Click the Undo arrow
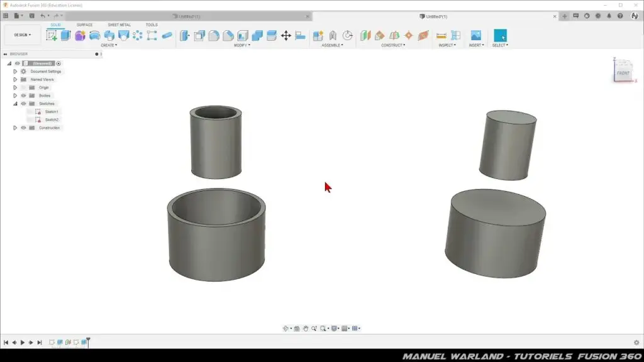644x362 pixels. [43, 16]
